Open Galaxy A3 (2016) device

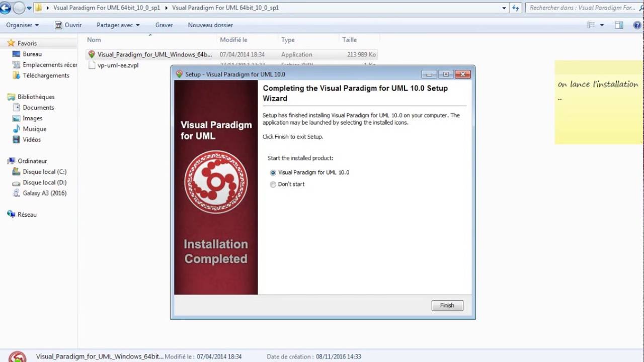point(44,193)
